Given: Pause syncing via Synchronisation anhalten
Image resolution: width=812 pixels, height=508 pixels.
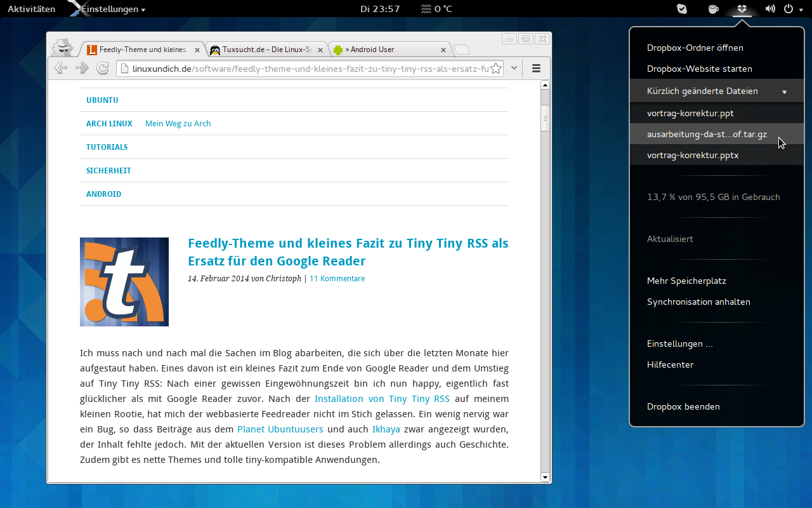Looking at the screenshot, I should (x=717, y=302).
